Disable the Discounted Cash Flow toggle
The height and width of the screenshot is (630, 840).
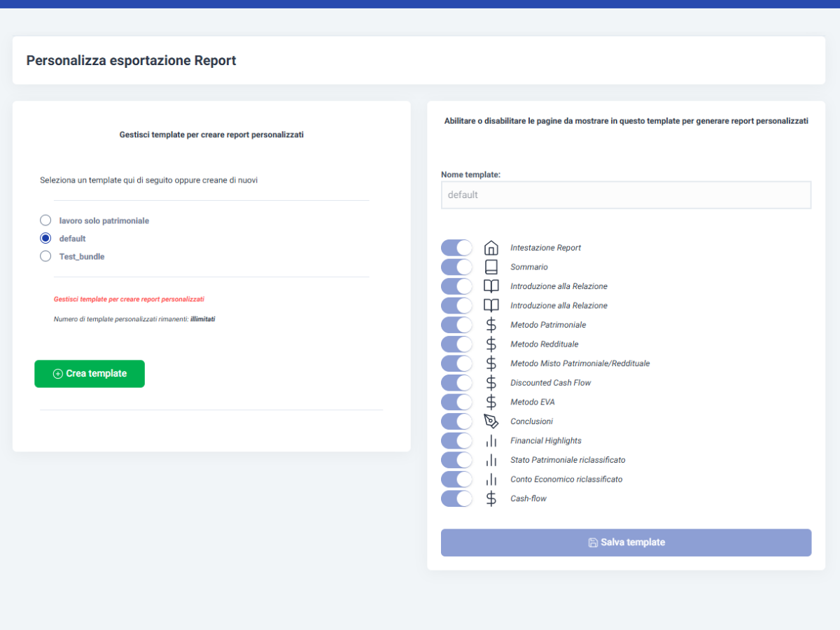pos(457,383)
